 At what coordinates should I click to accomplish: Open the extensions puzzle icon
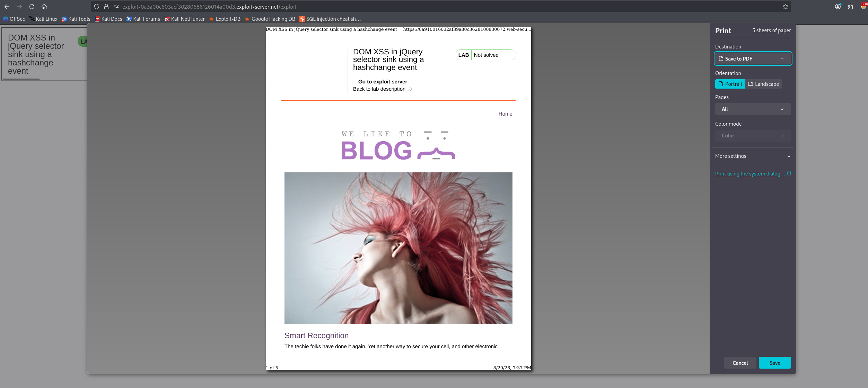coord(850,7)
